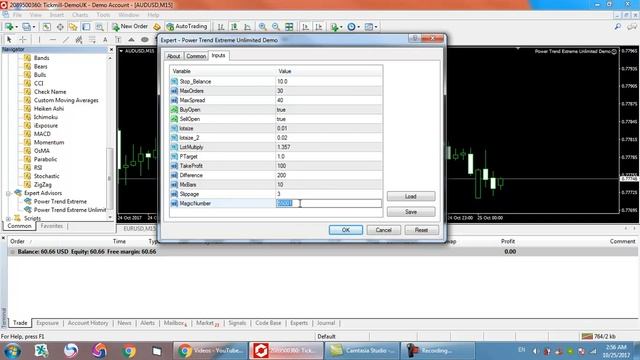640x360 pixels.
Task: Open MetaEditor via the yellow book icon
Action: [x=157, y=27]
